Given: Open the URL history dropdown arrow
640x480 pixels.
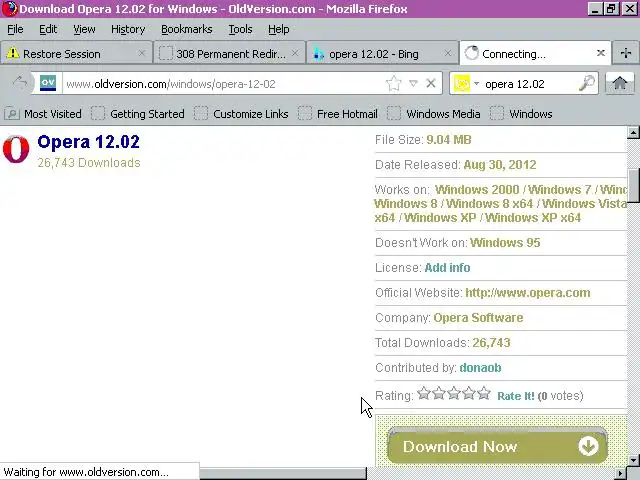Looking at the screenshot, I should point(413,84).
